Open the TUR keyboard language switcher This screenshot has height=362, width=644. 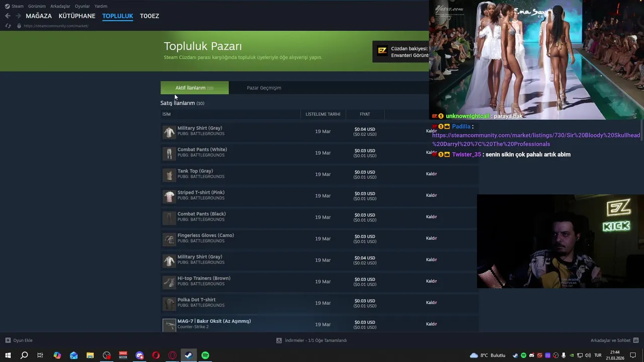[x=598, y=355]
